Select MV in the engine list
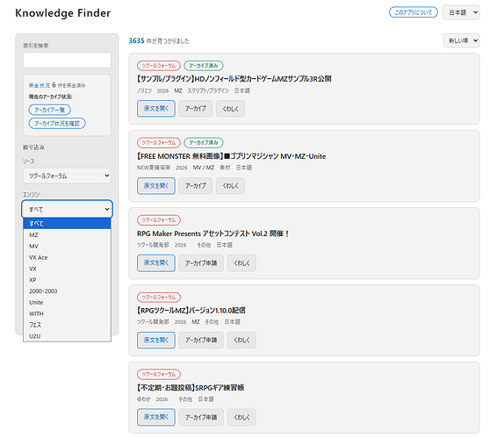Image resolution: width=504 pixels, height=438 pixels. click(x=67, y=246)
